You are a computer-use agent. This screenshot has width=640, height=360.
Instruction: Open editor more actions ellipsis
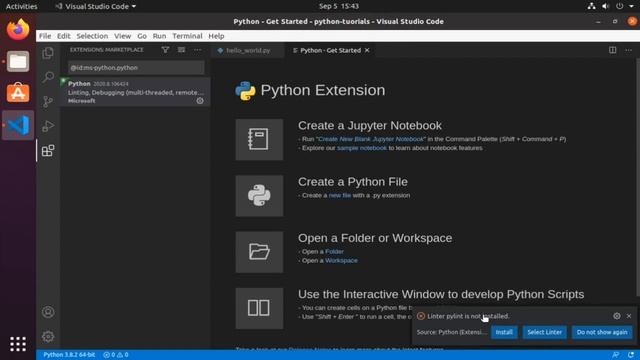pyautogui.click(x=629, y=50)
